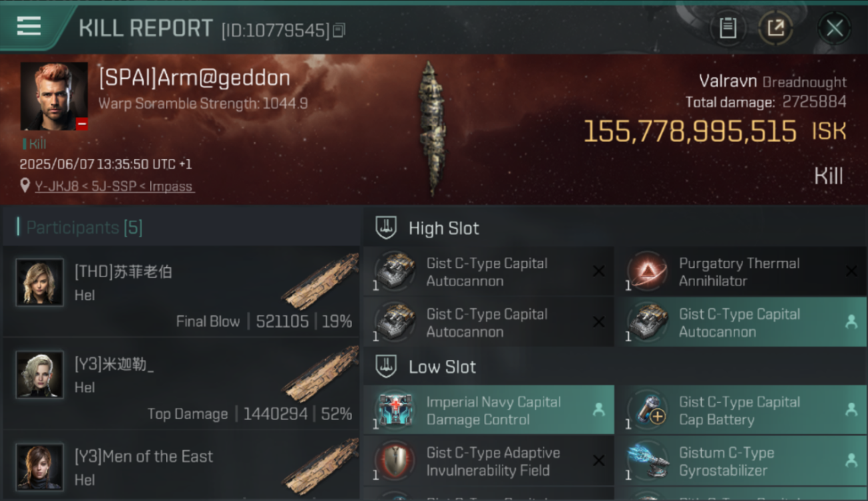Click the Participants [5] header

tap(84, 228)
